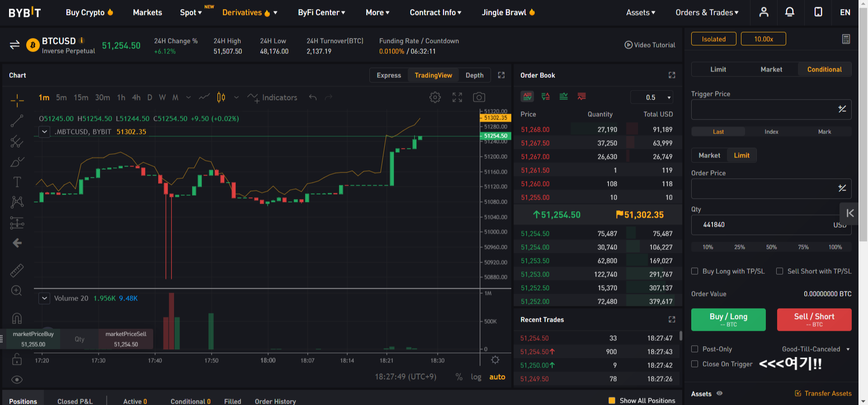This screenshot has width=868, height=405.
Task: Click the Buy / Long button
Action: 728,319
